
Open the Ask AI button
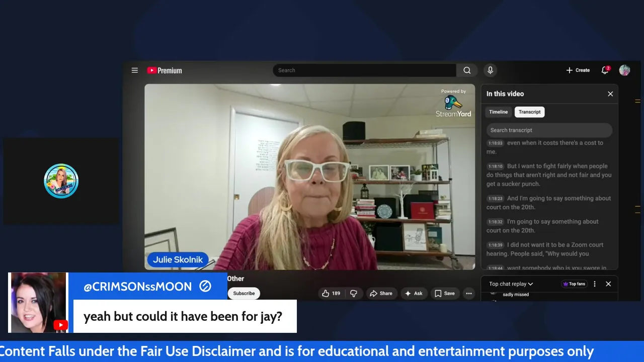click(x=414, y=294)
